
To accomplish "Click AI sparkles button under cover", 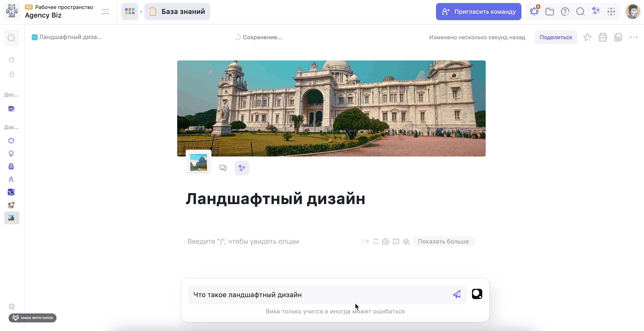I will [x=241, y=168].
